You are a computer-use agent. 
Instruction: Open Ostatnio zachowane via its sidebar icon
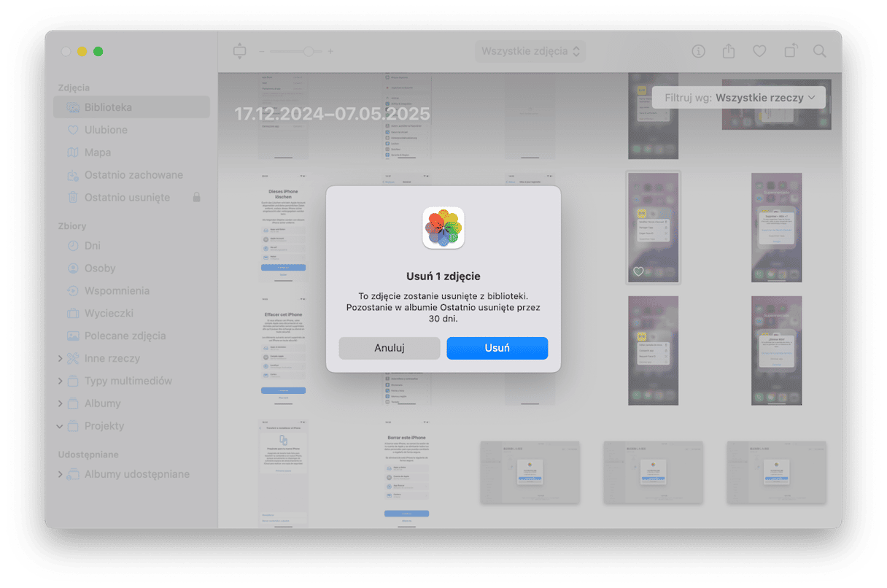pos(73,175)
